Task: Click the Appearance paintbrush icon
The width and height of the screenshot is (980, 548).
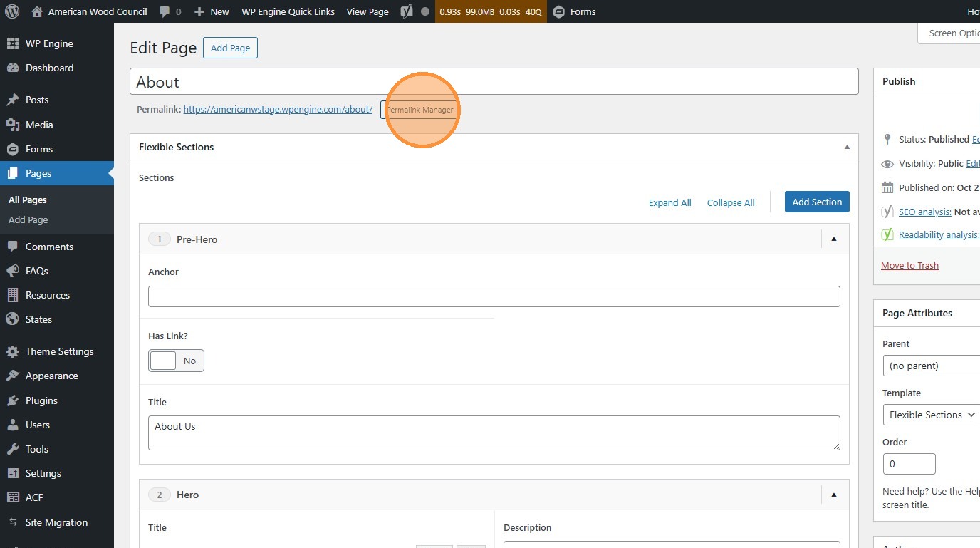Action: [x=12, y=376]
